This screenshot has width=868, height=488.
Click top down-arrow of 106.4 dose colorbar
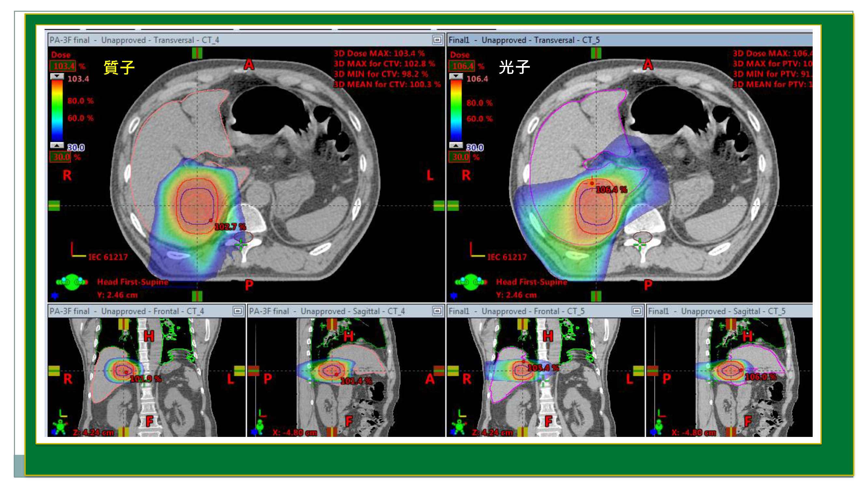456,76
